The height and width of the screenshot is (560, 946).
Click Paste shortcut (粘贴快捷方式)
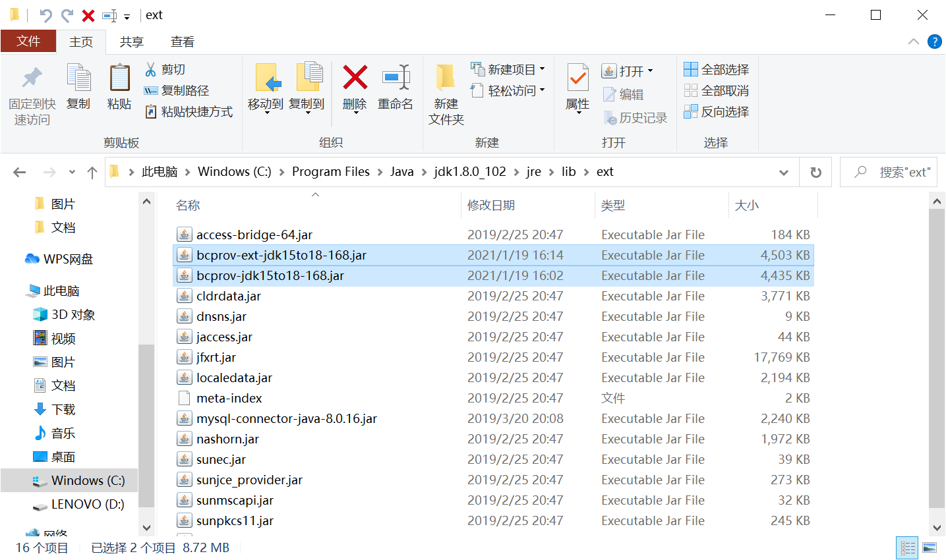click(x=189, y=111)
